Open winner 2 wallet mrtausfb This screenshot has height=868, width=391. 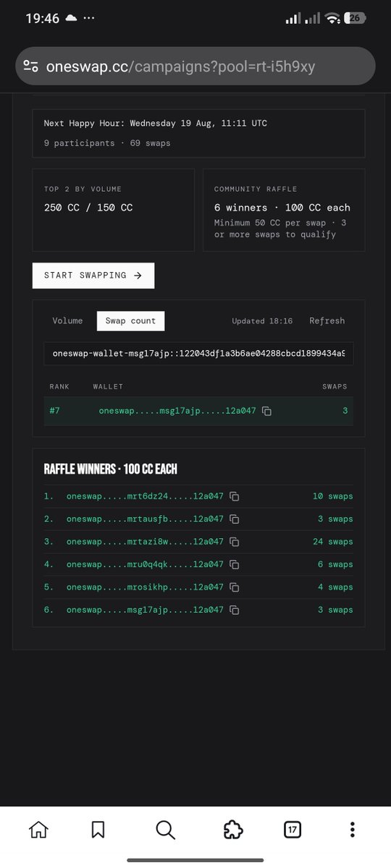tap(145, 519)
